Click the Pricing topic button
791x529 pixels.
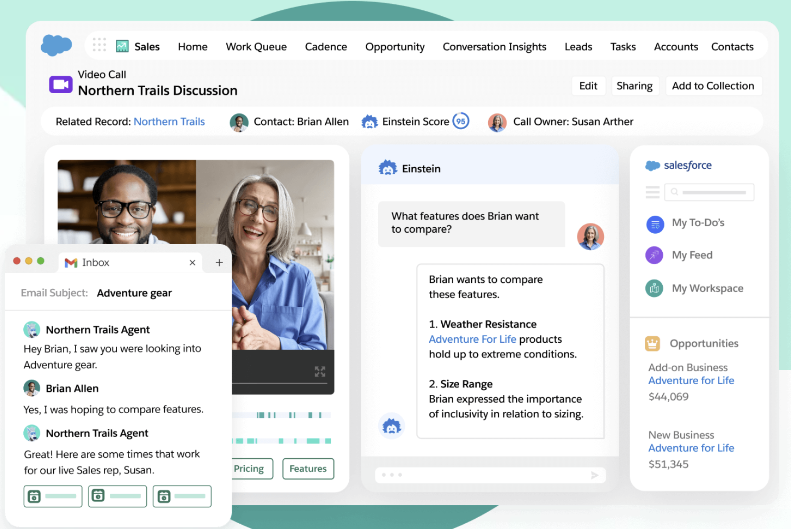point(251,468)
